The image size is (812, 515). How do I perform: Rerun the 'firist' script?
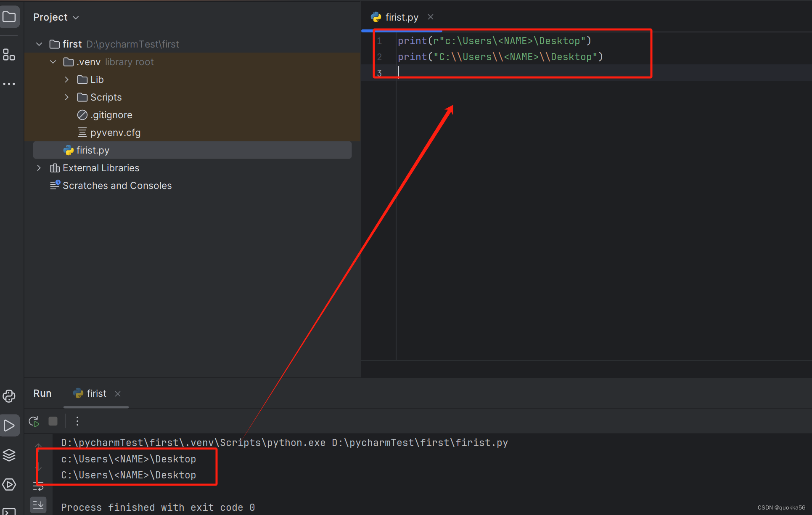click(x=34, y=421)
